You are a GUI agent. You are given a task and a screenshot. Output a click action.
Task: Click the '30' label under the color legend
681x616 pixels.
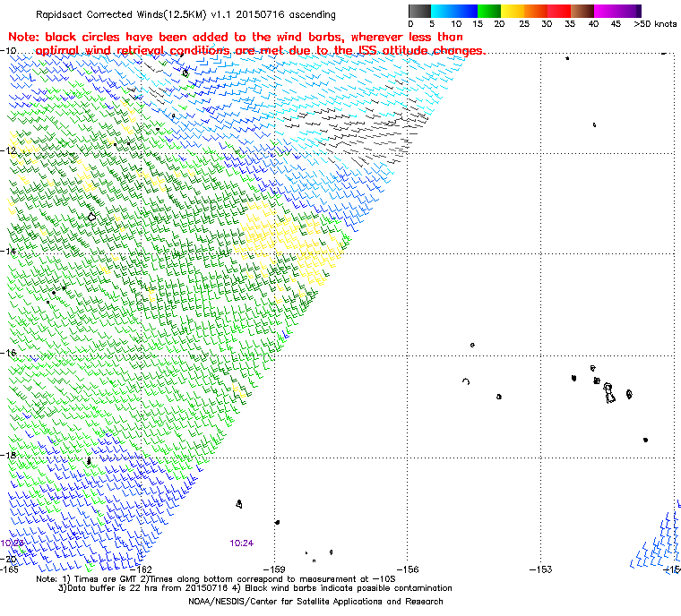547,24
